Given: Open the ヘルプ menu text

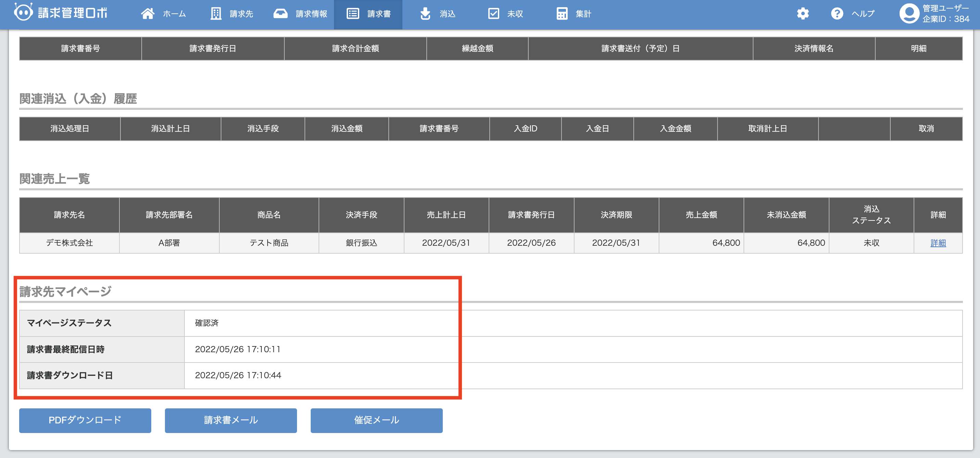Looking at the screenshot, I should point(863,14).
